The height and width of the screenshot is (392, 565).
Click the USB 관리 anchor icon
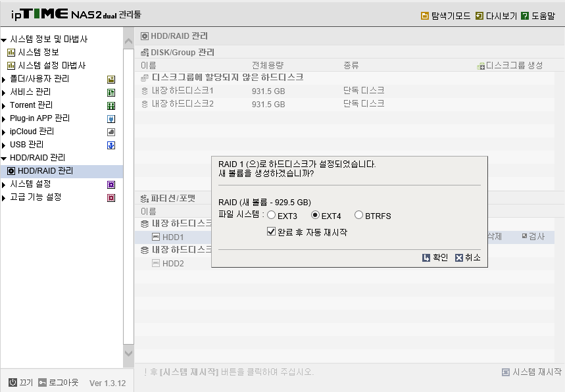(x=111, y=145)
